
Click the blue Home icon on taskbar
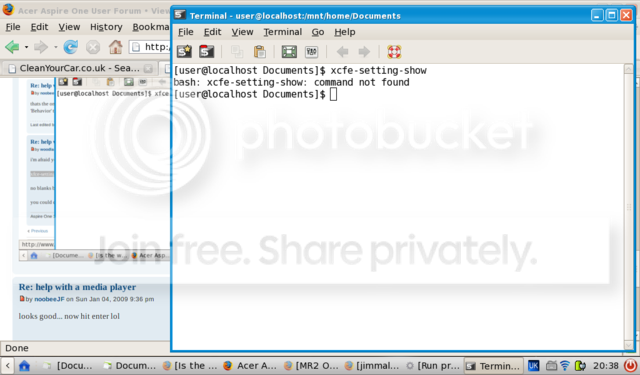[x=24, y=366]
